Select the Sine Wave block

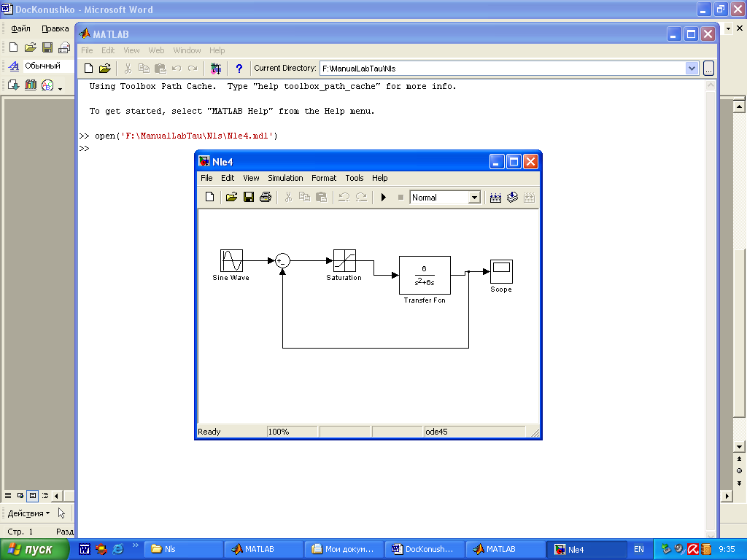[x=231, y=260]
